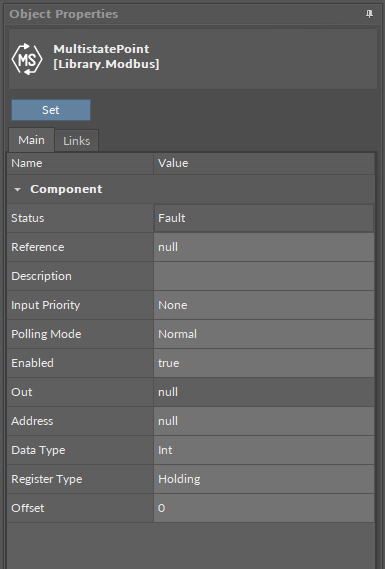Click the Description value field
This screenshot has height=569, width=385.
264,276
